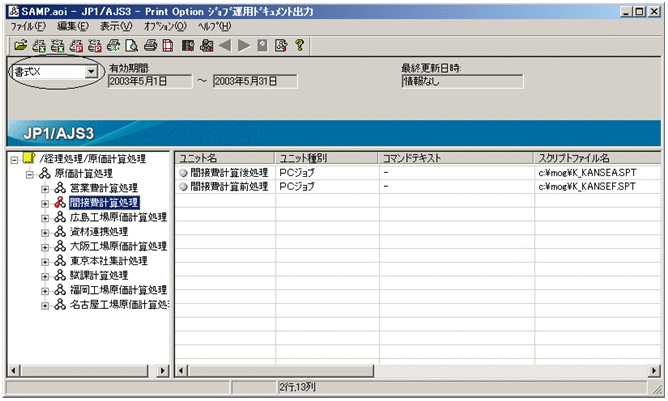Click the job icon beside 間接費計算前処理
The image size is (668, 401).
point(183,187)
